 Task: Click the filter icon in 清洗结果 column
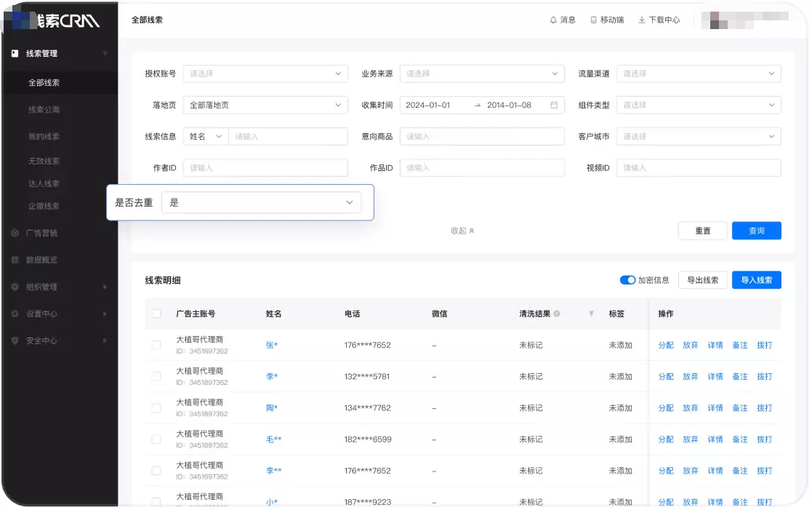[x=591, y=314]
